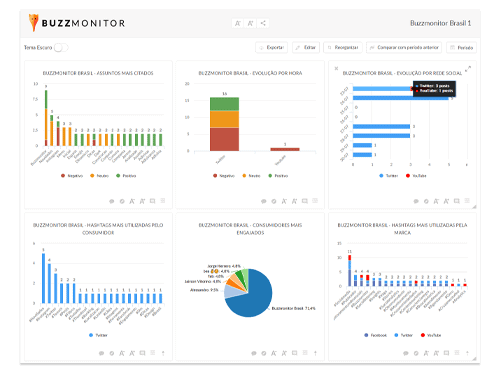Increase dashboard font size in header

point(250,23)
